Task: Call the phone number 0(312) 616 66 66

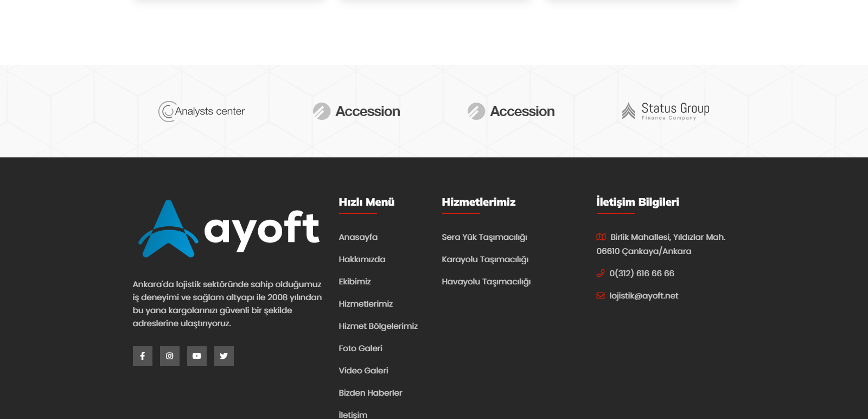Action: click(641, 274)
